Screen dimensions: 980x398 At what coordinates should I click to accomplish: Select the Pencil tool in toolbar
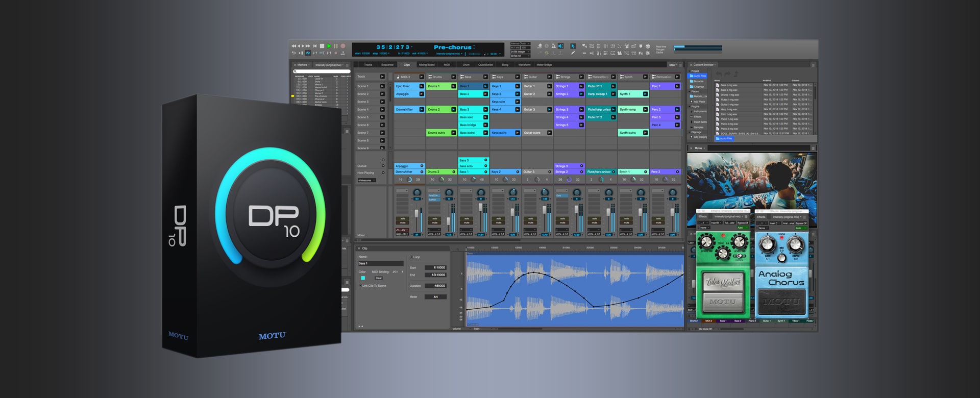coord(573,53)
